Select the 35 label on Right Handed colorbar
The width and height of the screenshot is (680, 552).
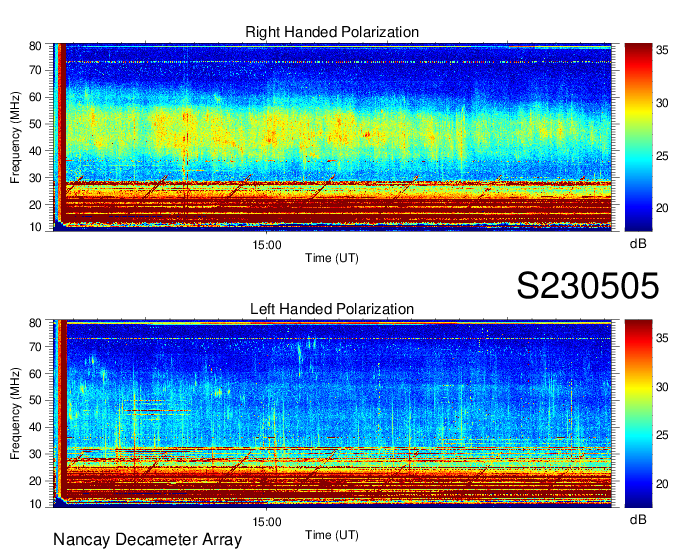click(x=662, y=50)
